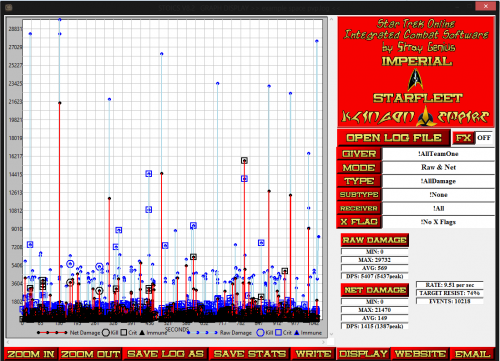Click the app icon in title bar
The image size is (500, 361).
pos(9,7)
